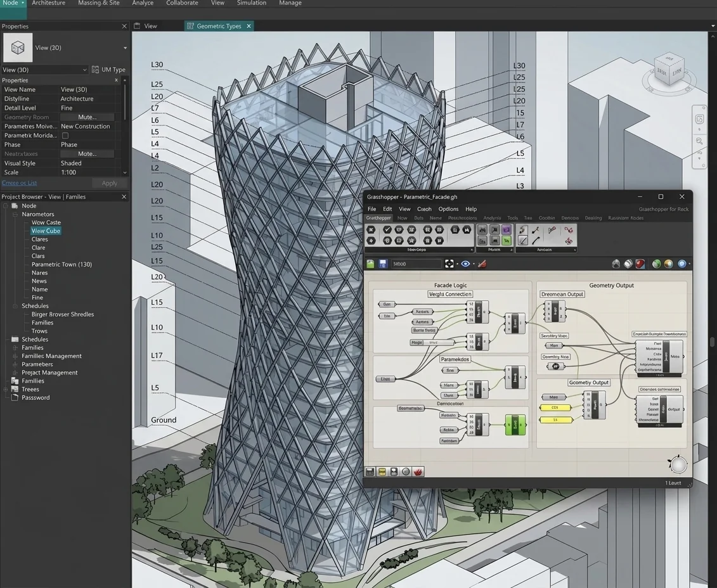Toggle the green shaded preview sphere icon
This screenshot has width=717, height=588.
click(656, 264)
